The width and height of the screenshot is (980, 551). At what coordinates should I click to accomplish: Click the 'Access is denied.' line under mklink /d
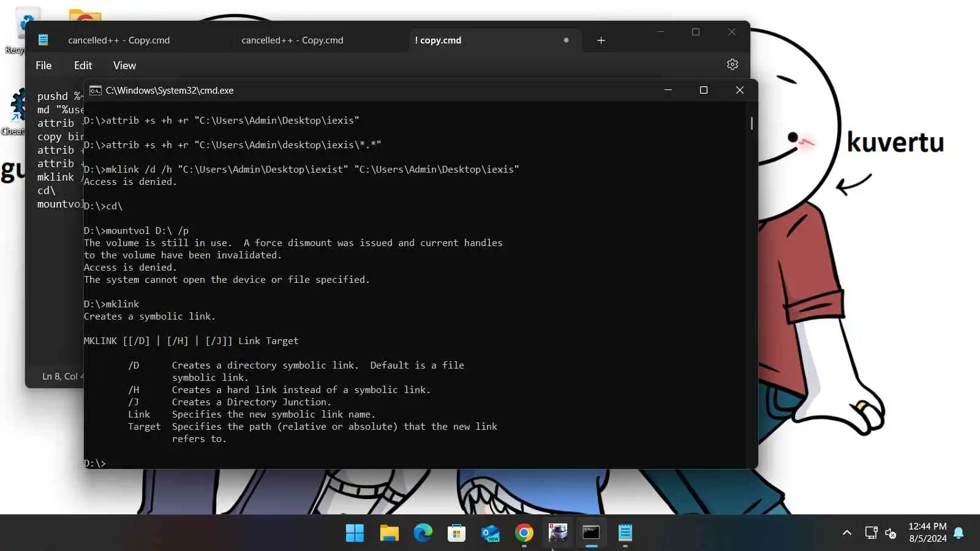130,182
